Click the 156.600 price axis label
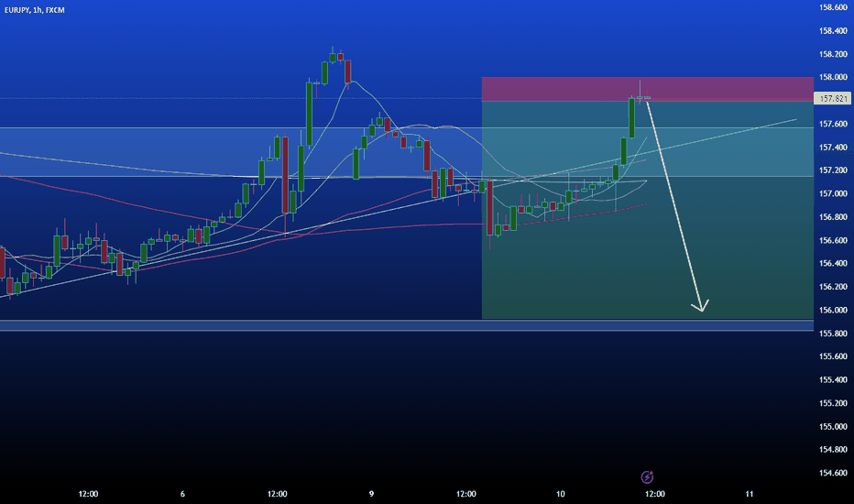 coord(833,240)
